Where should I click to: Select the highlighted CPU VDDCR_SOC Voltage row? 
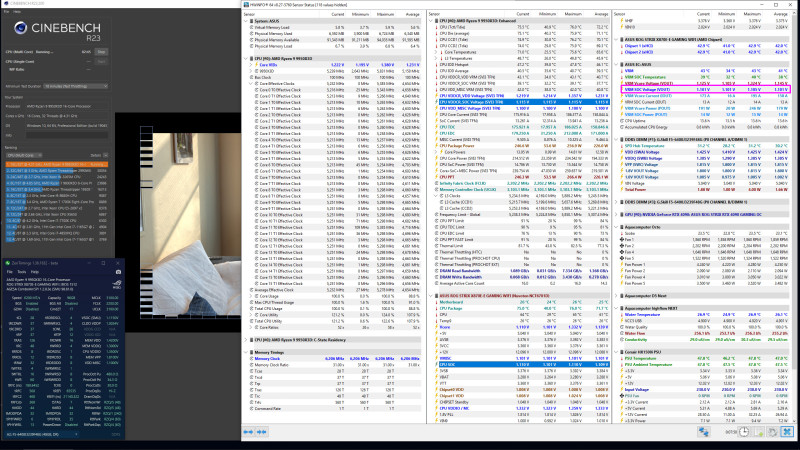pyautogui.click(x=522, y=102)
